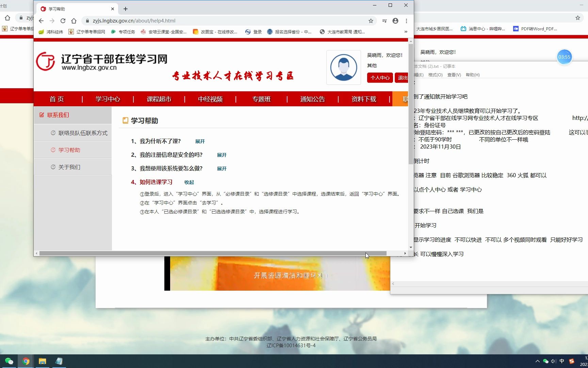Open 帮助(H) menu in Notepad
Viewport: 588px width, 368px height.
coord(473,75)
